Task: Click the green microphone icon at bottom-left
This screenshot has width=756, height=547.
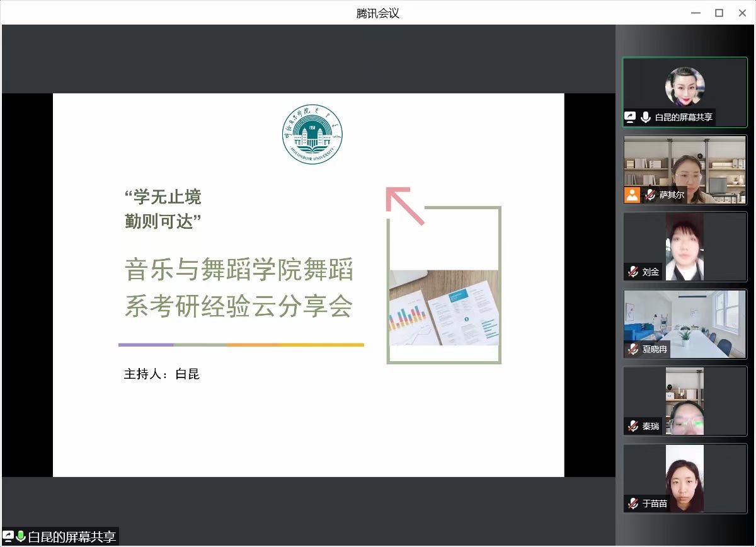Action: coord(21,537)
